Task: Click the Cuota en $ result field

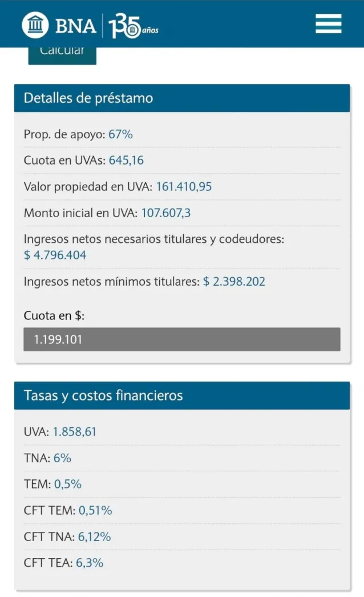Action: tap(181, 339)
